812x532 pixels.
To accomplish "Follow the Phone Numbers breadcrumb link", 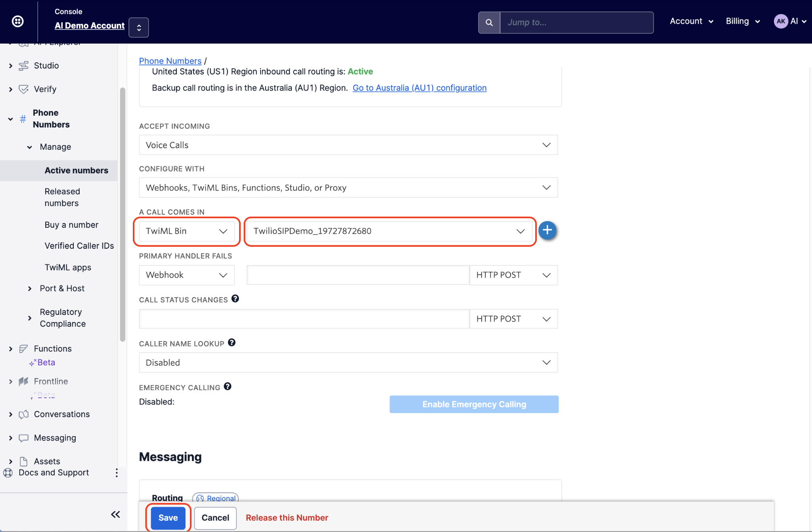I will click(x=170, y=61).
